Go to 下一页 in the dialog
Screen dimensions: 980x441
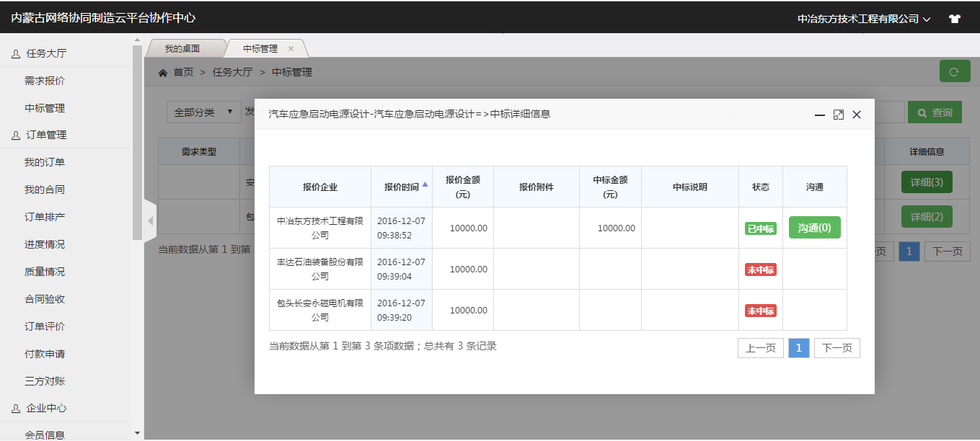click(836, 348)
